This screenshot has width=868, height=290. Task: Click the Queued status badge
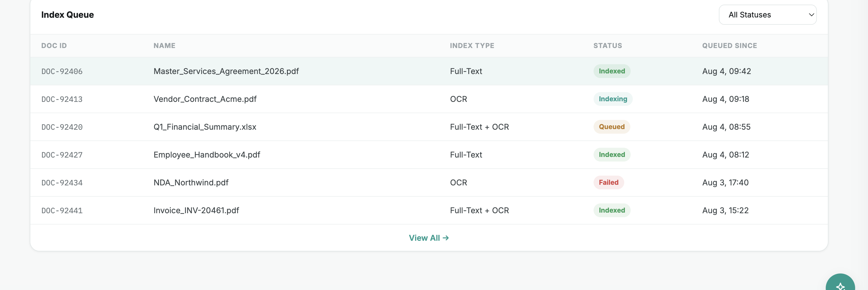point(612,127)
